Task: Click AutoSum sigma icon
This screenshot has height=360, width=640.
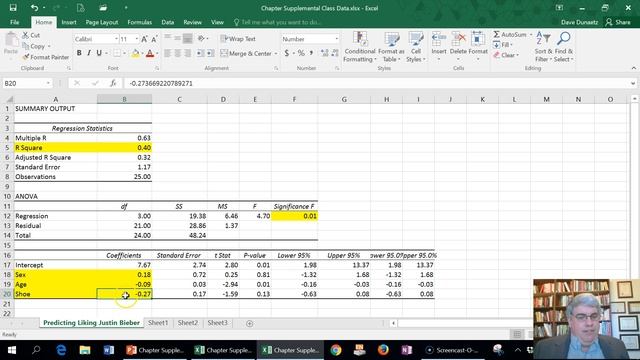Action: click(x=496, y=35)
